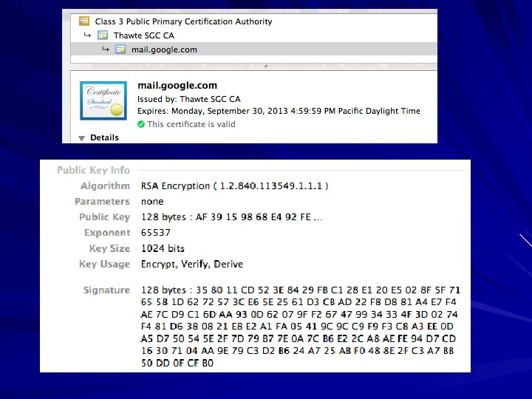
Task: Collapse the Details disclosure triangle
Action: tap(81, 138)
